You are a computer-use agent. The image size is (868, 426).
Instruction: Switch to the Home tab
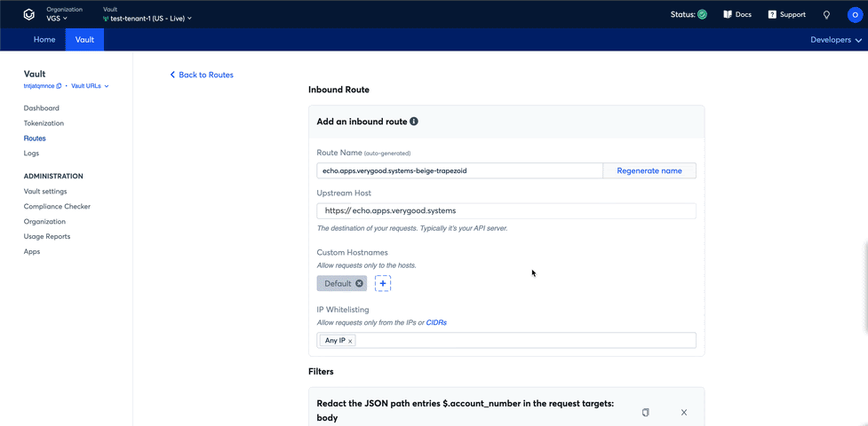pyautogui.click(x=44, y=40)
